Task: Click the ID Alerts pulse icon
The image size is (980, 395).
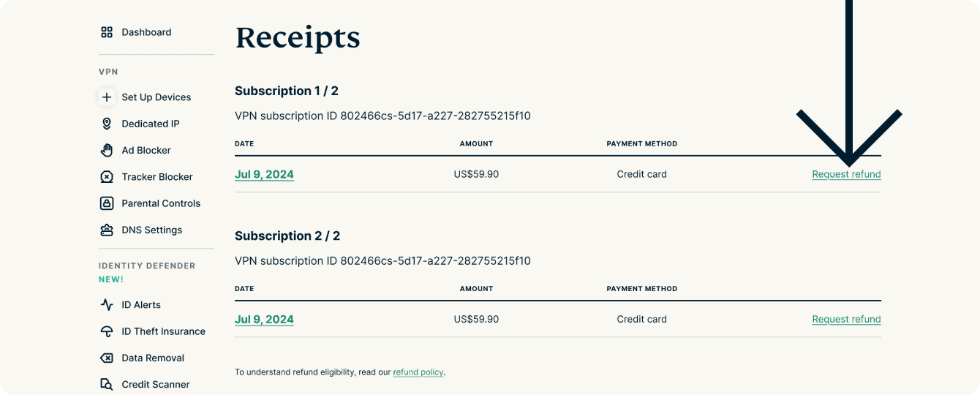Action: coord(107,305)
